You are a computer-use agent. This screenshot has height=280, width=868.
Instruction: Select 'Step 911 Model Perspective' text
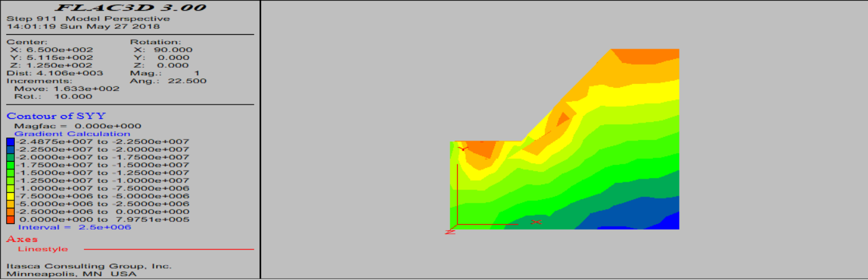pyautogui.click(x=88, y=19)
